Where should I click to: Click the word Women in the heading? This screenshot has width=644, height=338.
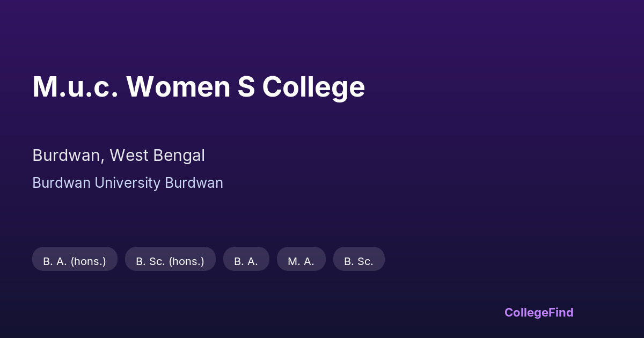pos(178,87)
